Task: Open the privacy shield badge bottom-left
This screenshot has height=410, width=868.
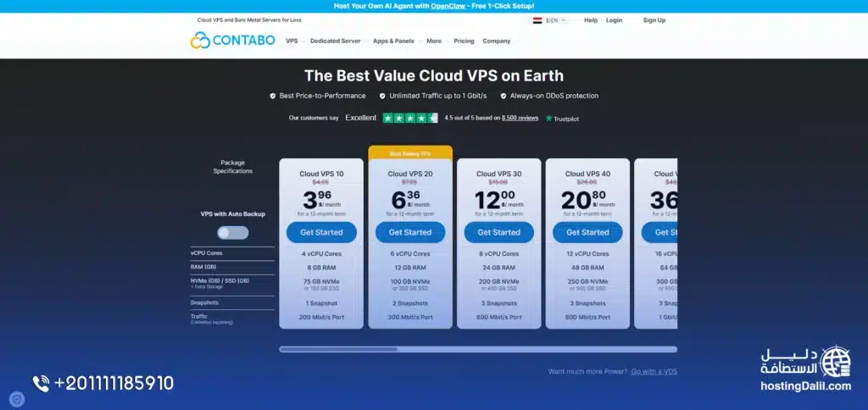Action: 17,399
